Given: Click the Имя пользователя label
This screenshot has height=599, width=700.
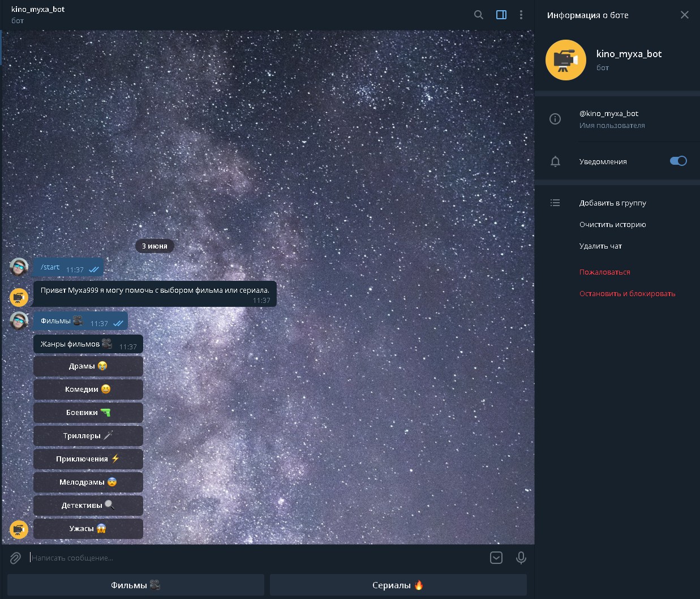Looking at the screenshot, I should [612, 126].
